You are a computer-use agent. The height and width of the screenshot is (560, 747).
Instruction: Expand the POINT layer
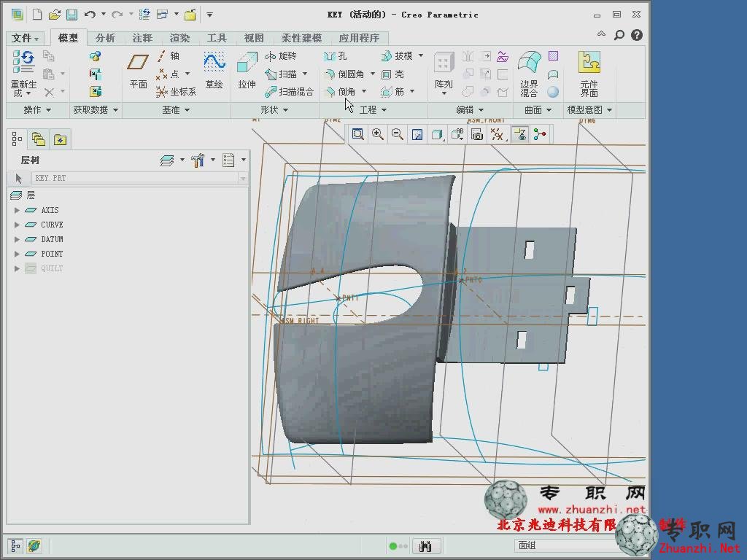coord(17,254)
